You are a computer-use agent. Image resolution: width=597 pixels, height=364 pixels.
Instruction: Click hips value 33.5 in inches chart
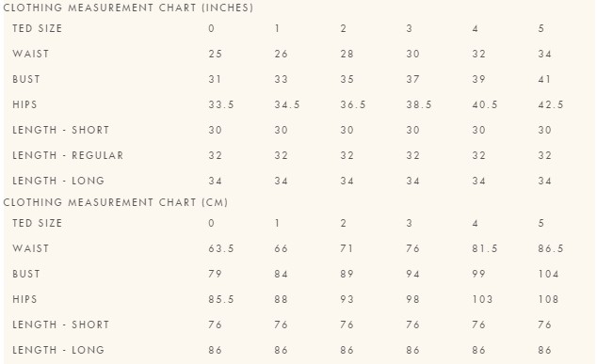tap(221, 104)
